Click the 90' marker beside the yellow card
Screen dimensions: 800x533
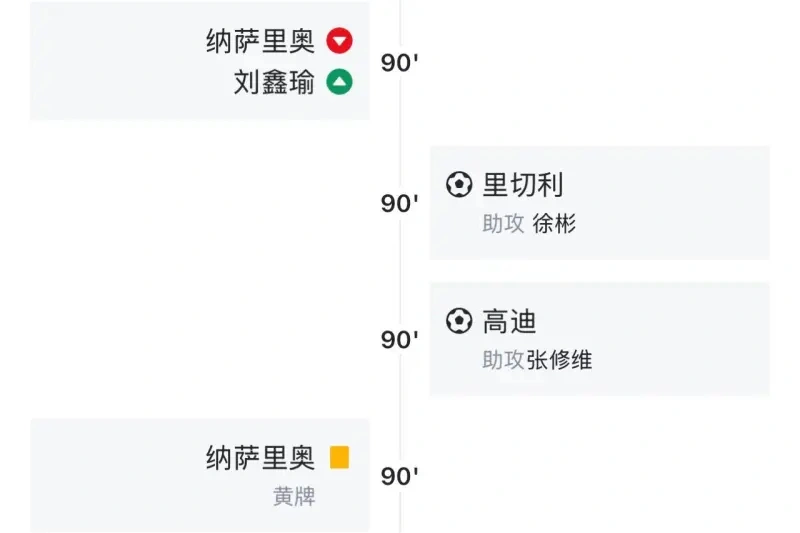click(399, 476)
